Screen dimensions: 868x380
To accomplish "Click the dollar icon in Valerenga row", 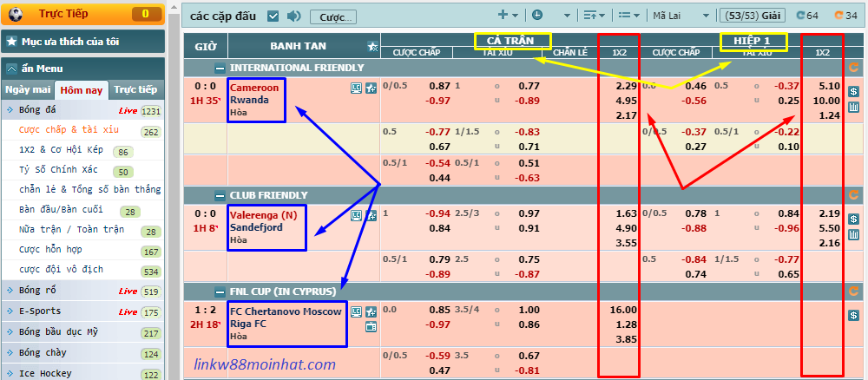I will pos(853,219).
